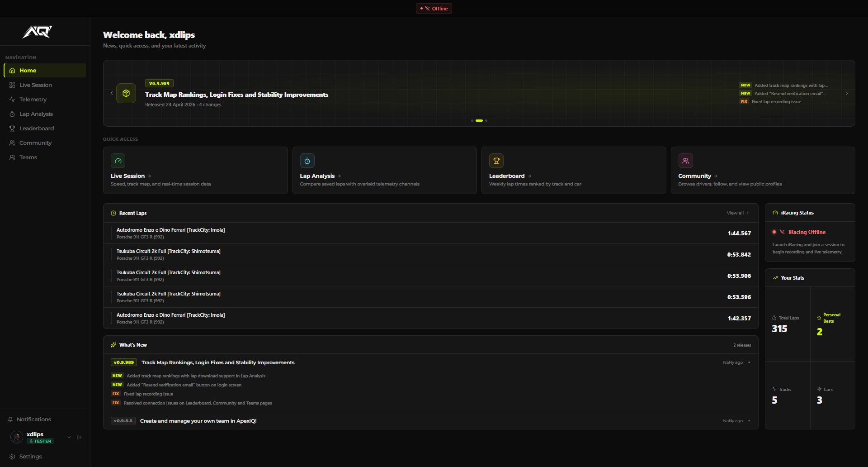Click the Live Session grid icon in sidebar
Image resolution: width=868 pixels, height=467 pixels.
(12, 85)
